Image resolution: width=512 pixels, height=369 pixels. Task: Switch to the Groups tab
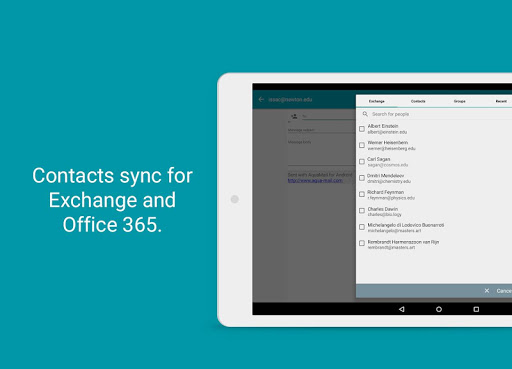pos(459,101)
